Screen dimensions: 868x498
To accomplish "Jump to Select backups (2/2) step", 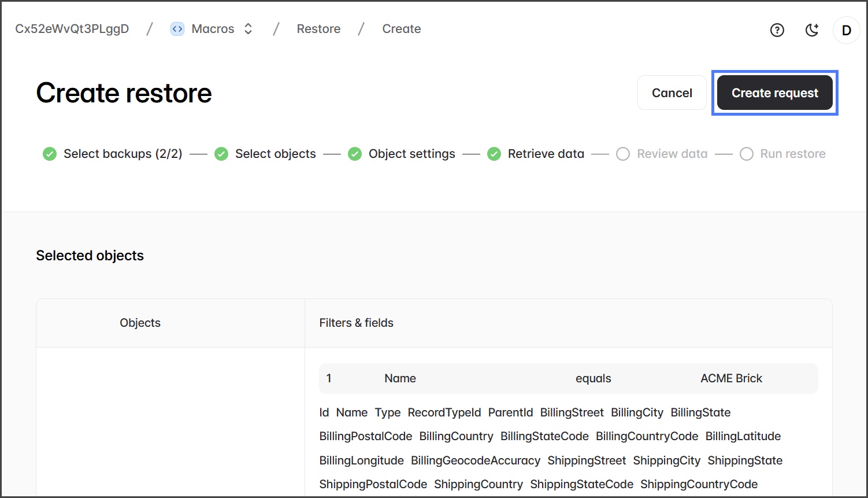I will tap(123, 154).
